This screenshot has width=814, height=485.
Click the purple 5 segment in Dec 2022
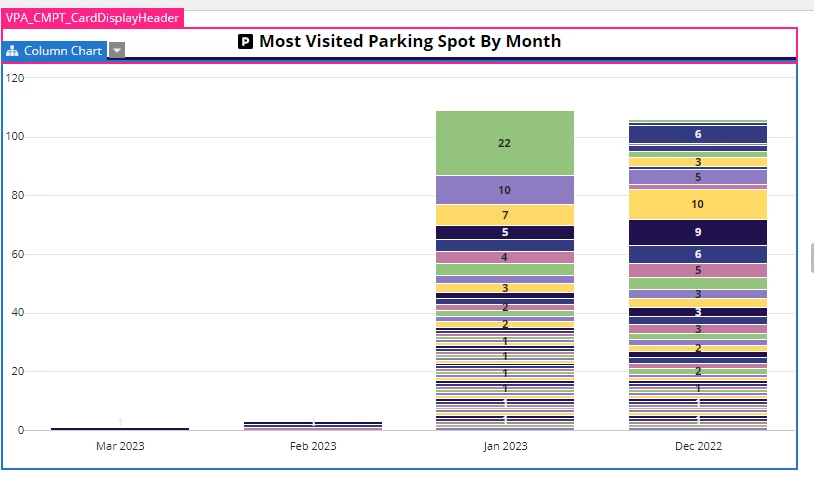click(x=698, y=177)
